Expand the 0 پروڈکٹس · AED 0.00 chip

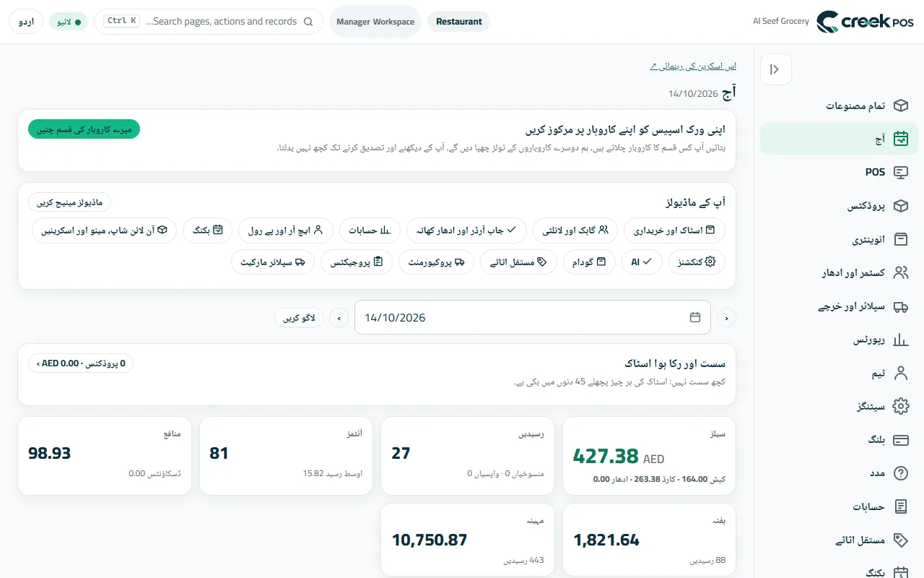click(81, 363)
